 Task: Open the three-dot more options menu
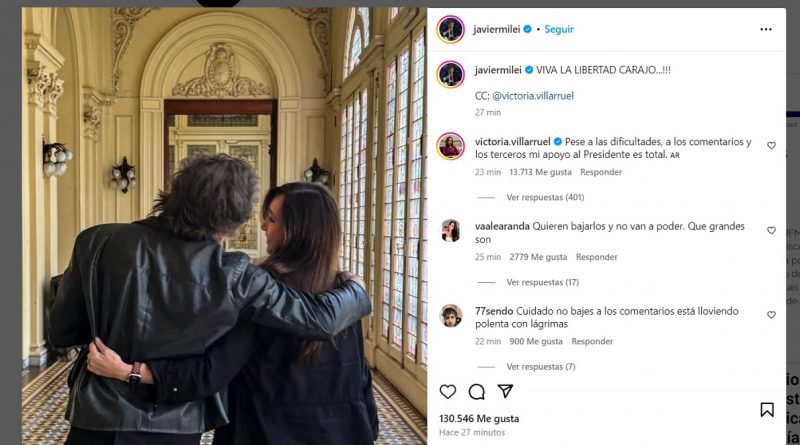point(766,29)
